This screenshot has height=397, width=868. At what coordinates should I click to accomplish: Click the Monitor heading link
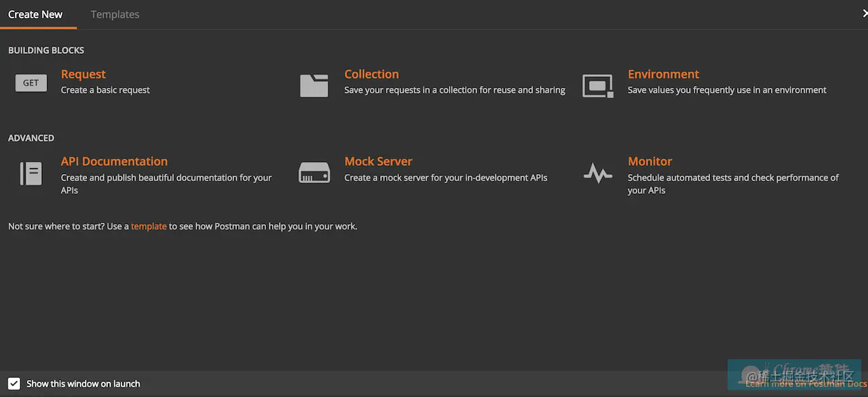click(x=650, y=161)
